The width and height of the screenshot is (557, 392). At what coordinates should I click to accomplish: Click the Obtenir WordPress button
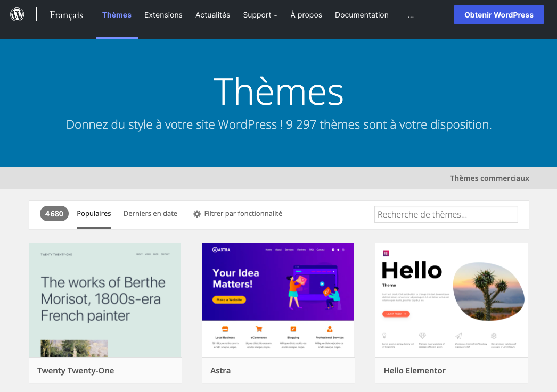tap(499, 14)
